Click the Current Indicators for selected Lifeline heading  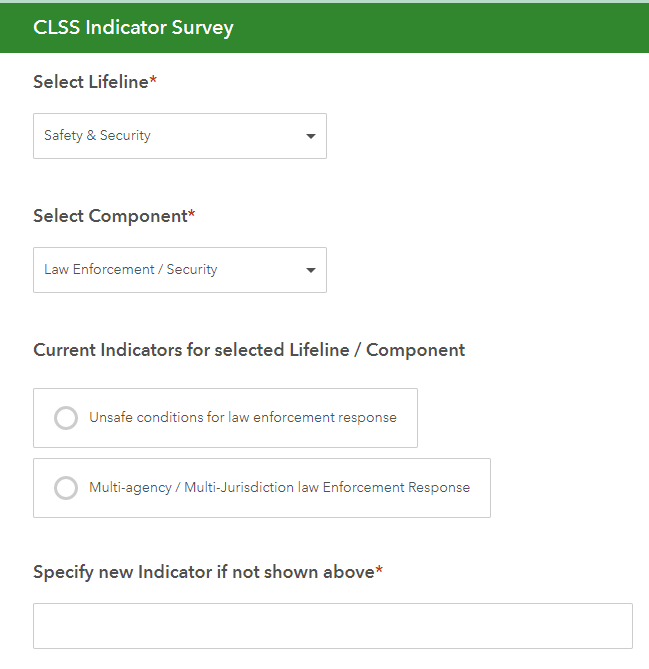point(249,350)
